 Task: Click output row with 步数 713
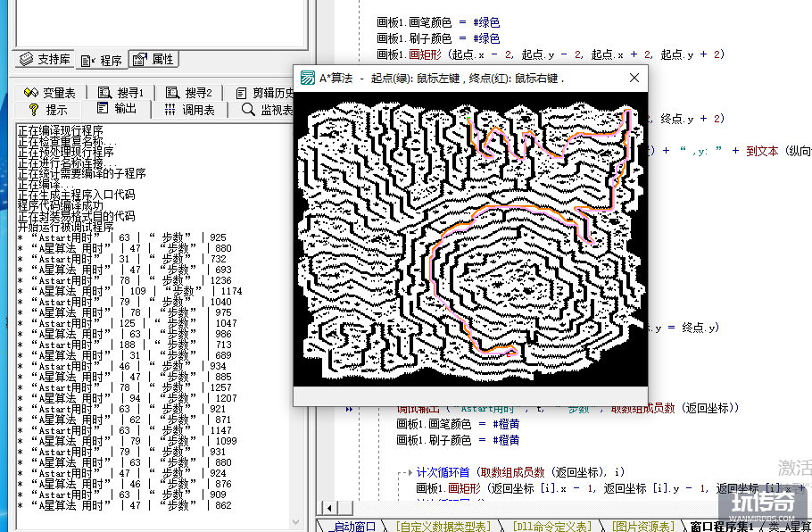point(125,345)
